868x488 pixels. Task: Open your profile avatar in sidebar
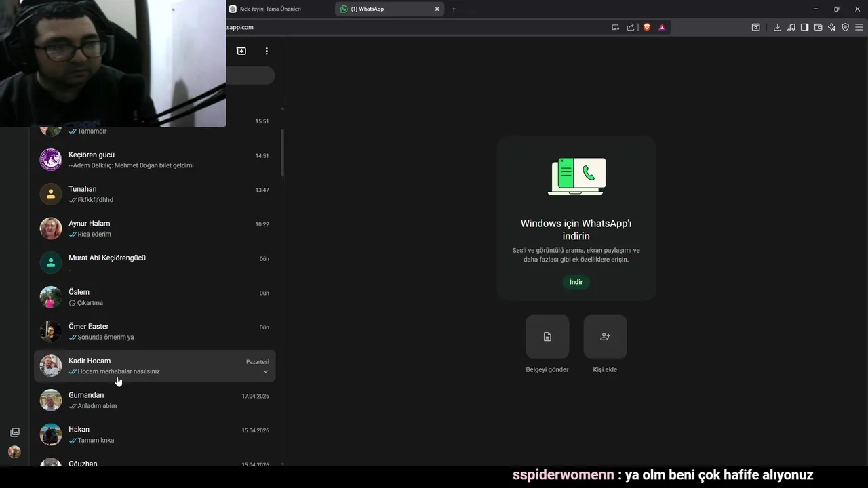pos(14,452)
